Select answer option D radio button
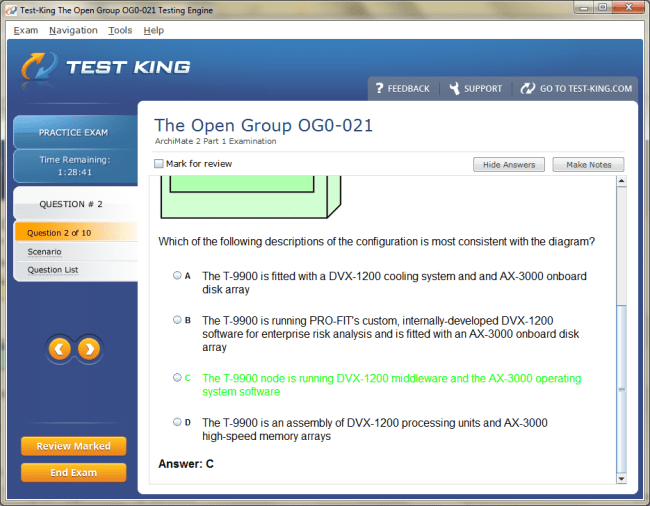The width and height of the screenshot is (650, 506). tap(177, 422)
